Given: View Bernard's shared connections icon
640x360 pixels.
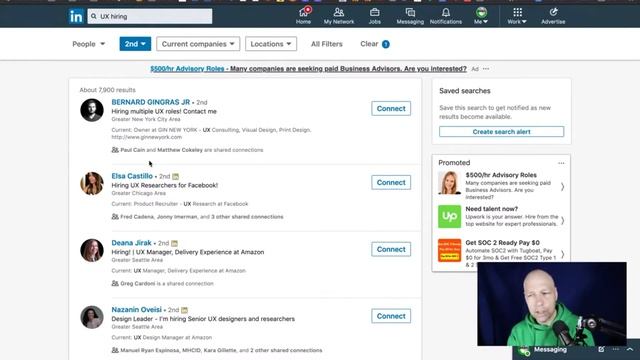Looking at the screenshot, I should click(x=115, y=150).
